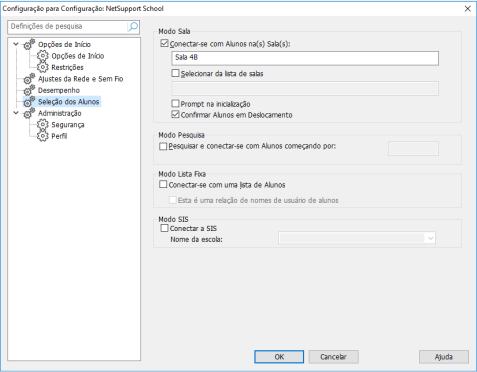Screen dimensions: 477x372
Task: Select the Restrições gear icon
Action: pyautogui.click(x=43, y=67)
